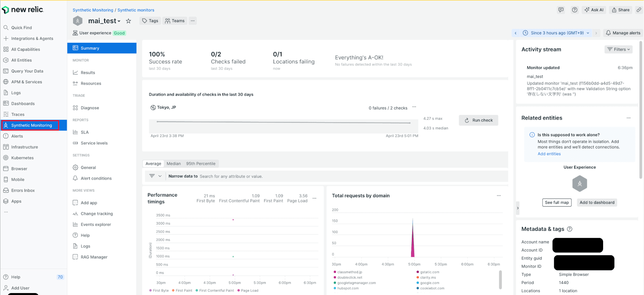Open more options next to Teams button
This screenshot has height=295, width=644.
(x=193, y=21)
